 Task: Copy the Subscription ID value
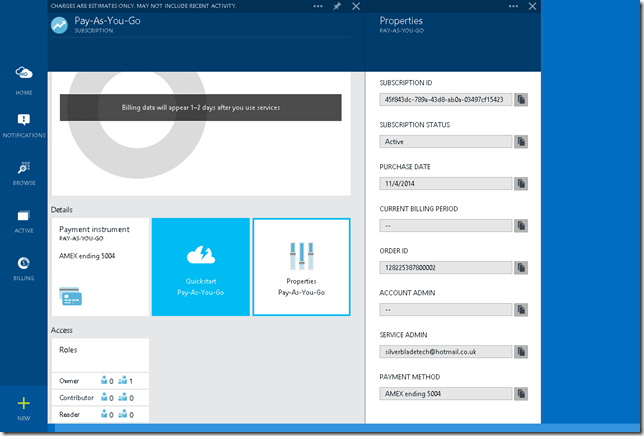pos(521,100)
